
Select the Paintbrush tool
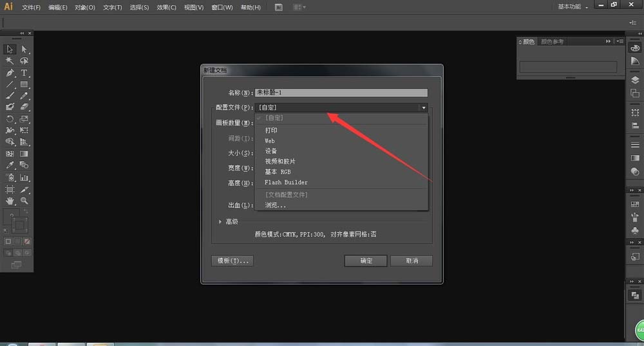click(10, 96)
